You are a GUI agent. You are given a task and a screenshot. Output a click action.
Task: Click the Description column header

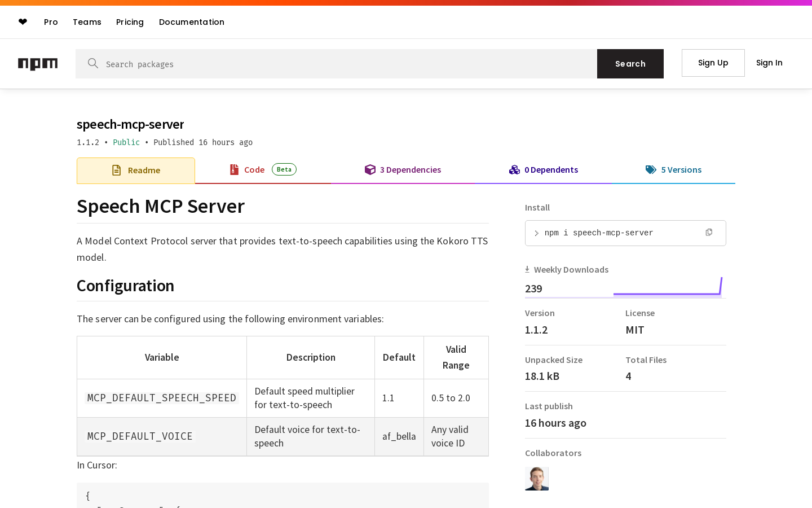click(x=311, y=357)
